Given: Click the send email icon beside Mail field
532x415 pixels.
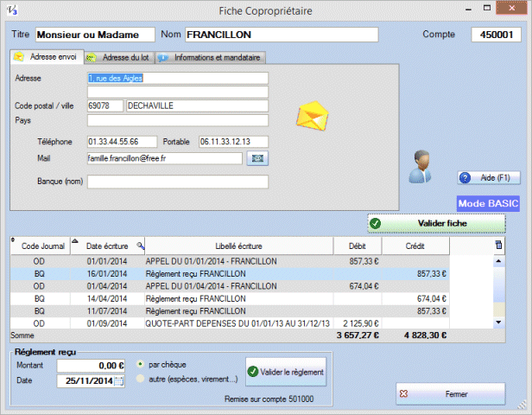Looking at the screenshot, I should (x=257, y=158).
